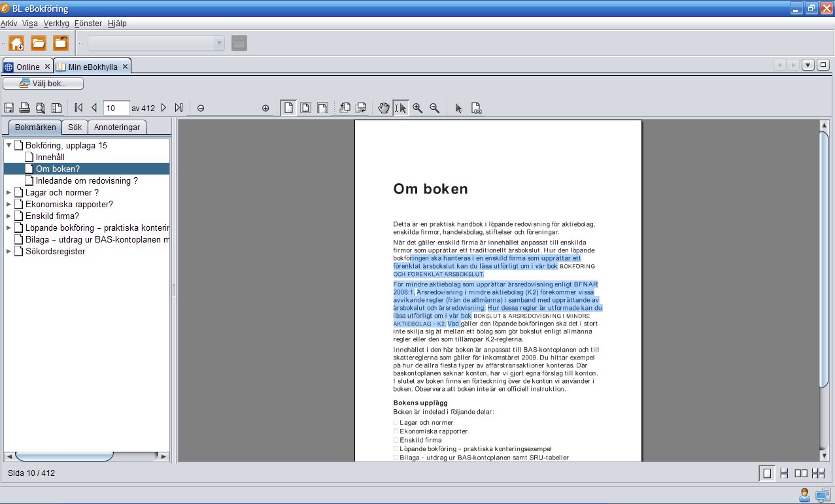The height and width of the screenshot is (504, 835).
Task: Switch to the Online tab
Action: [27, 65]
